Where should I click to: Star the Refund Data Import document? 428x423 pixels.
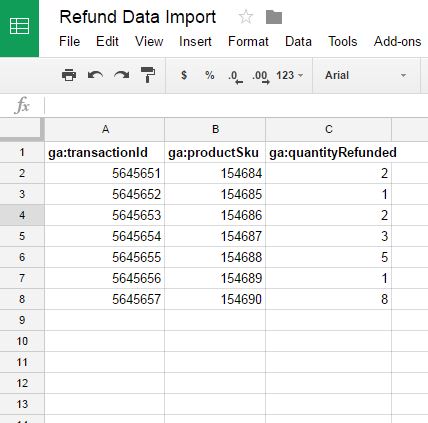[246, 17]
